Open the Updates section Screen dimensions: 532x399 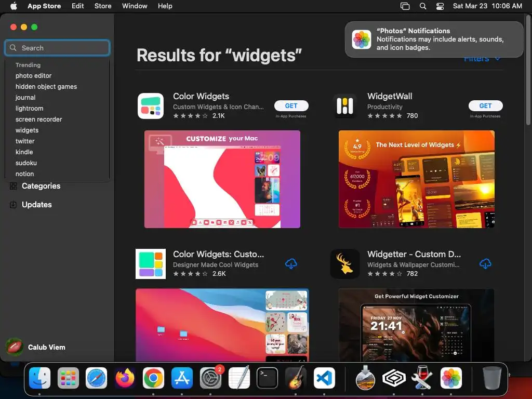click(x=37, y=205)
